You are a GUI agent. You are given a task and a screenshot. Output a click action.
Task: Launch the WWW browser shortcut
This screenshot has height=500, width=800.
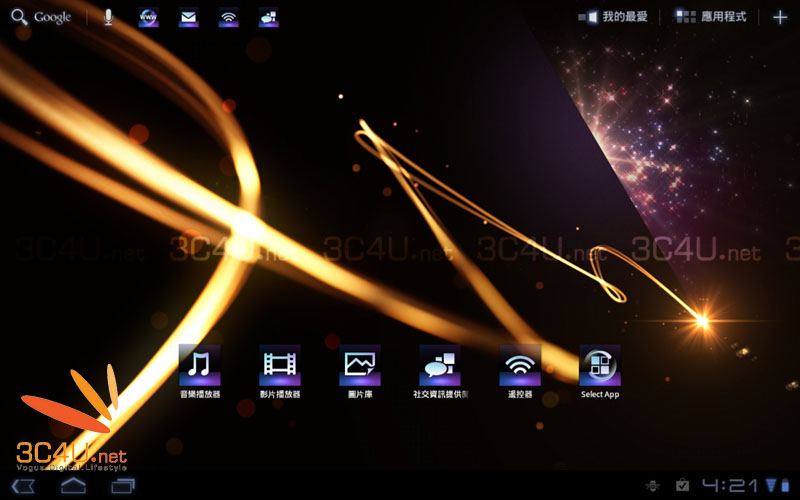coord(148,17)
